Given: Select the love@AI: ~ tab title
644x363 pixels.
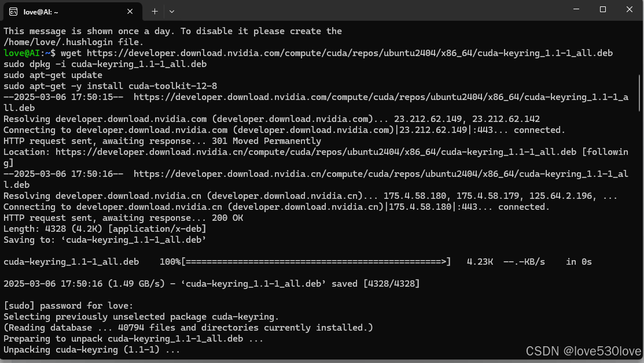Looking at the screenshot, I should (x=41, y=12).
